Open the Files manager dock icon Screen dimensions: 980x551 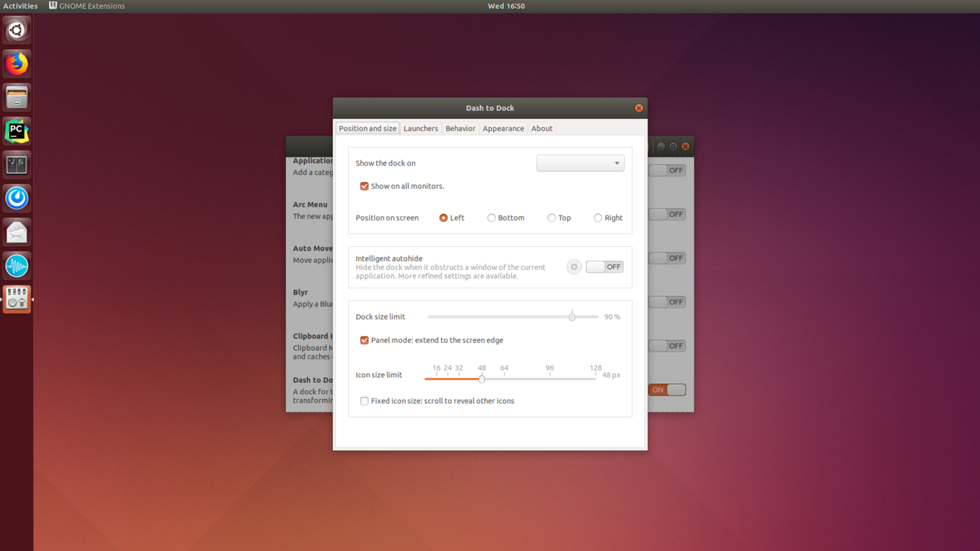(17, 97)
